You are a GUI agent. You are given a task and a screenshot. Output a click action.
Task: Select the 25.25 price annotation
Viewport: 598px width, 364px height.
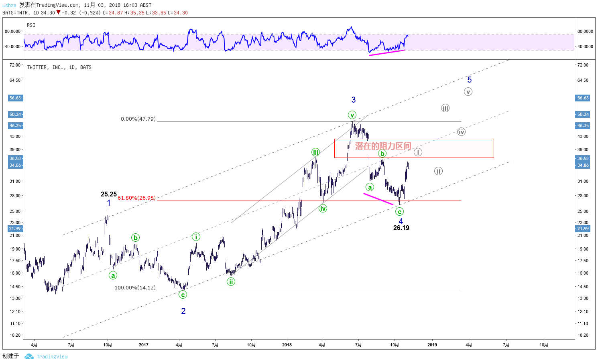click(x=109, y=194)
